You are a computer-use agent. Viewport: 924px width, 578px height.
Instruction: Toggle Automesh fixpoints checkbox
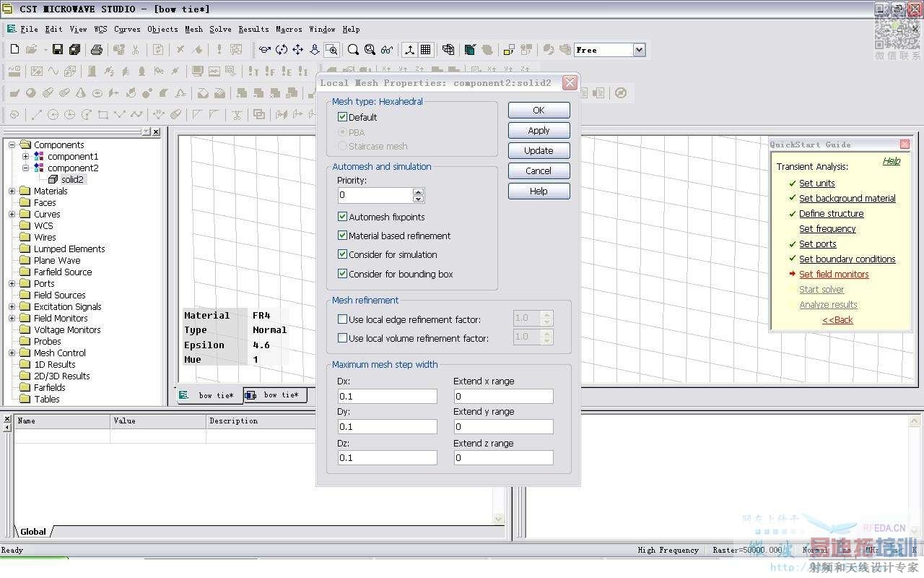pyautogui.click(x=343, y=217)
